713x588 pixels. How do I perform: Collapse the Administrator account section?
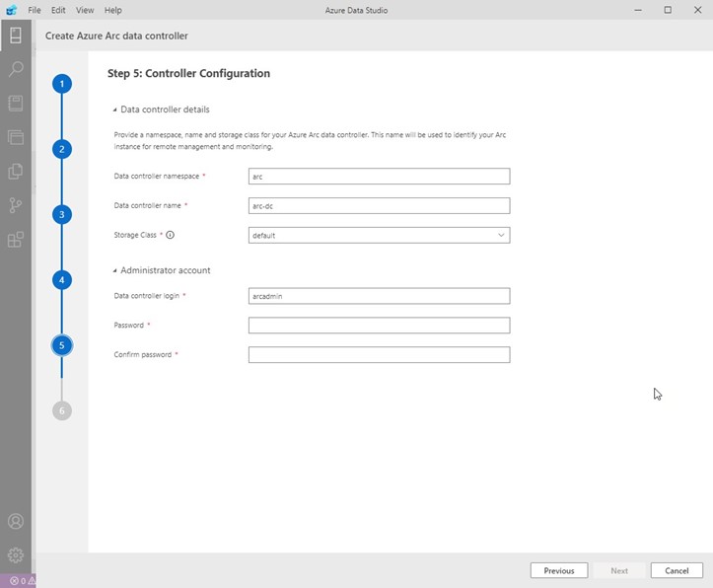click(x=162, y=270)
